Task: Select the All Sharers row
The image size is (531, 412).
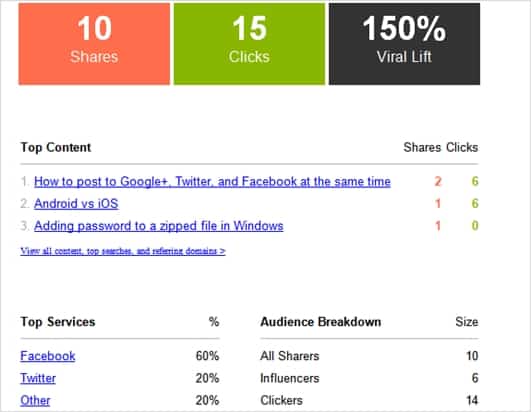Action: click(x=369, y=356)
